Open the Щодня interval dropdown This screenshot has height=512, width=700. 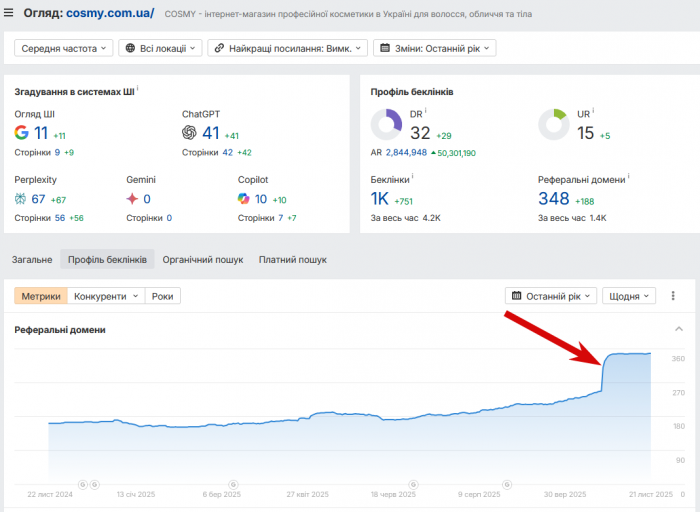(629, 296)
